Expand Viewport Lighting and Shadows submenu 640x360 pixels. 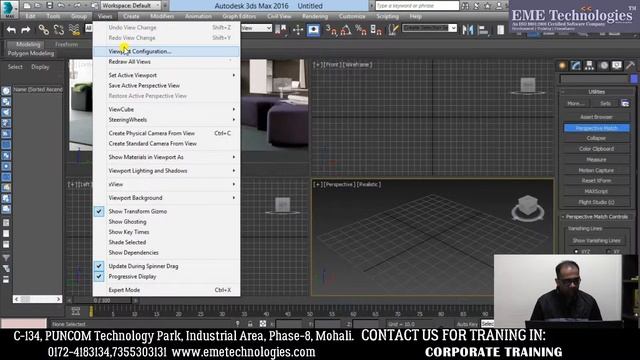tap(167, 171)
